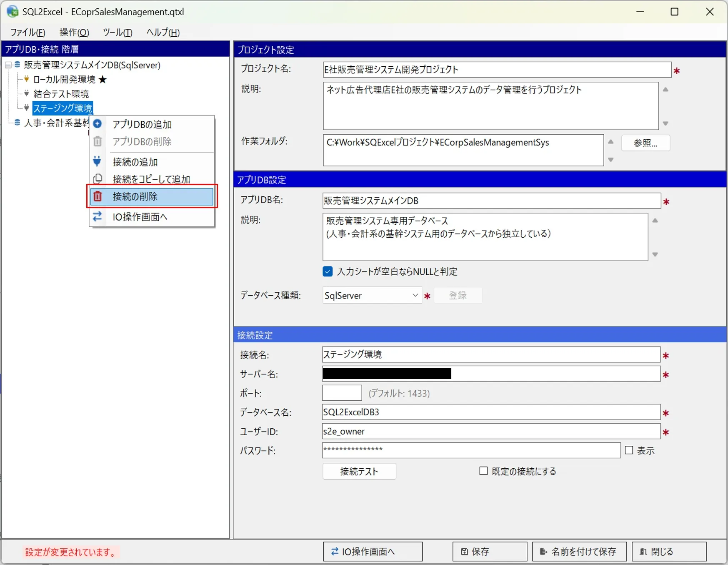Click the 参照... browse button

click(x=645, y=143)
